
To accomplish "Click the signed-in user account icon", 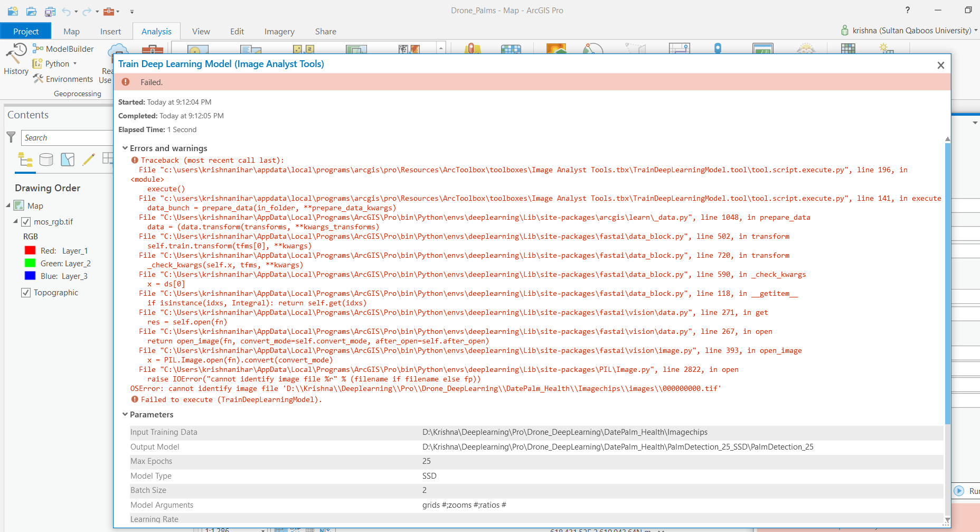I will [845, 31].
